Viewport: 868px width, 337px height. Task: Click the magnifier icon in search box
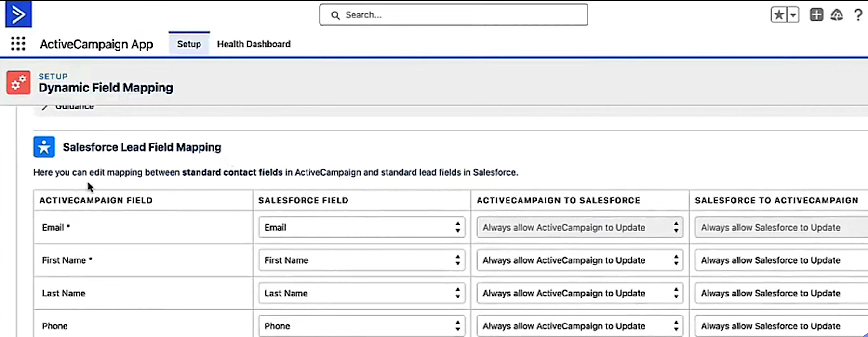point(335,15)
